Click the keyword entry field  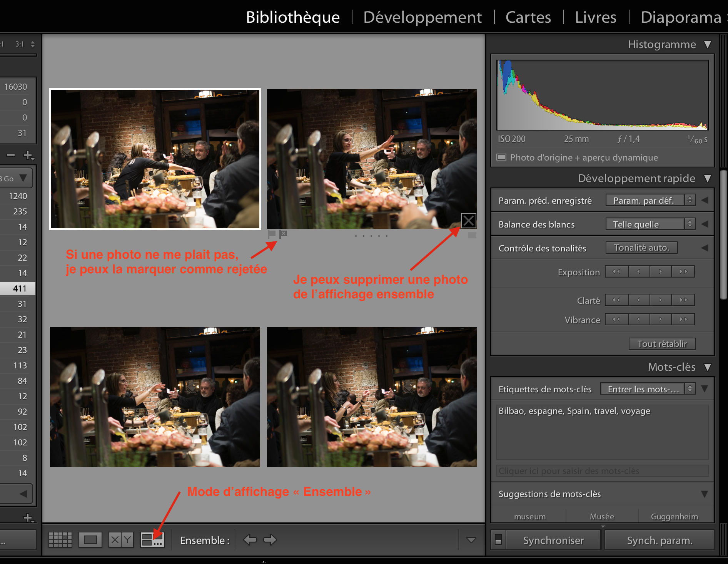click(602, 471)
